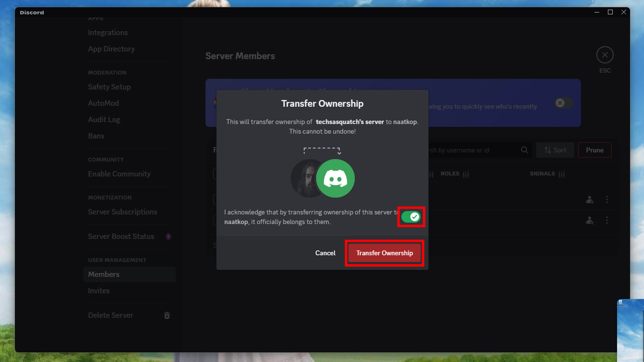Click the magnifying glass search icon
This screenshot has width=644, height=362.
(x=525, y=150)
